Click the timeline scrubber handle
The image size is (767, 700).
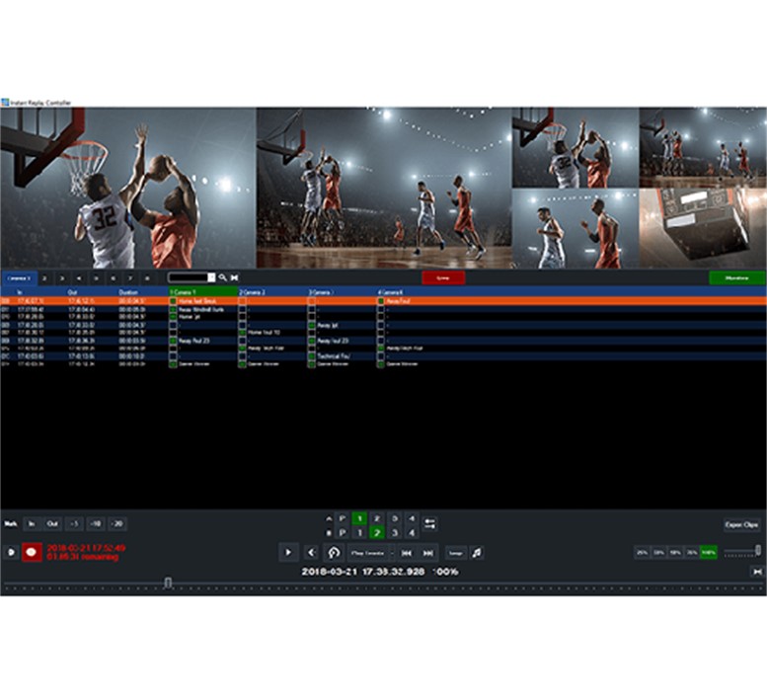(x=168, y=583)
